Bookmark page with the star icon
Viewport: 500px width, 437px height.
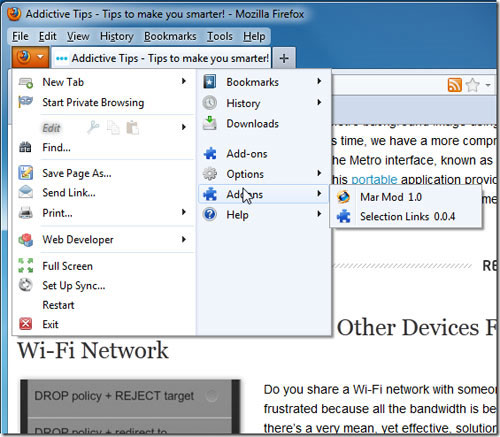(473, 85)
